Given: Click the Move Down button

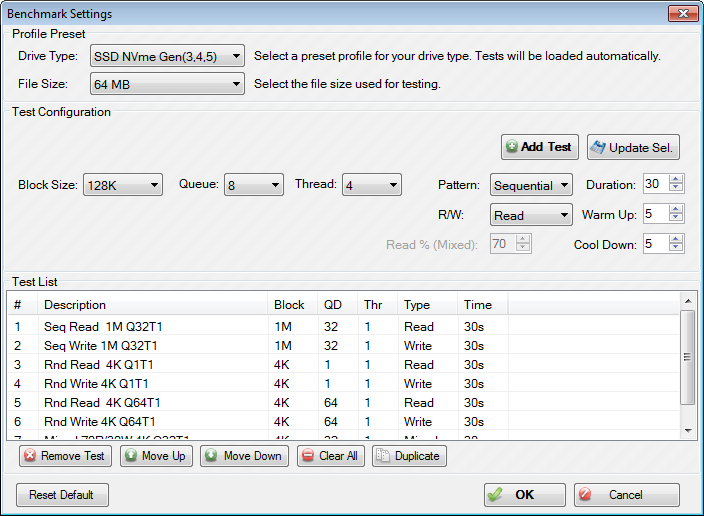Looking at the screenshot, I should coord(244,456).
